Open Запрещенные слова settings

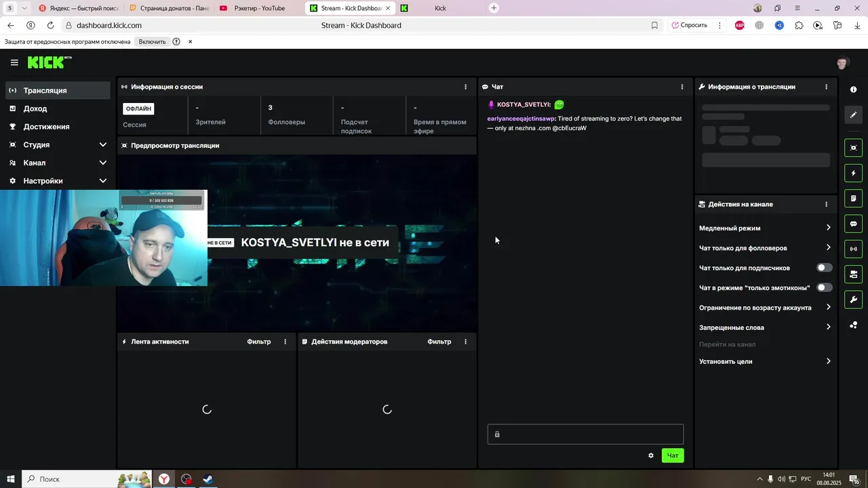tap(765, 327)
